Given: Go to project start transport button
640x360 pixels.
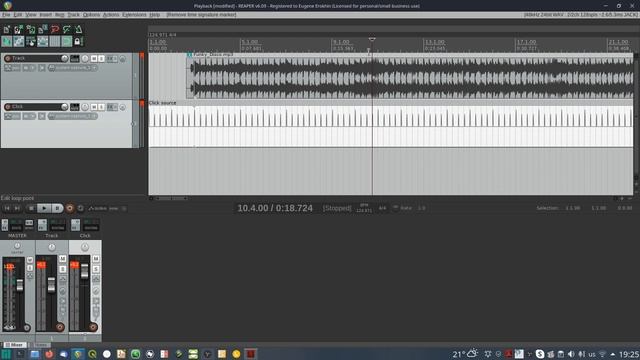Looking at the screenshot, I should tap(7, 208).
